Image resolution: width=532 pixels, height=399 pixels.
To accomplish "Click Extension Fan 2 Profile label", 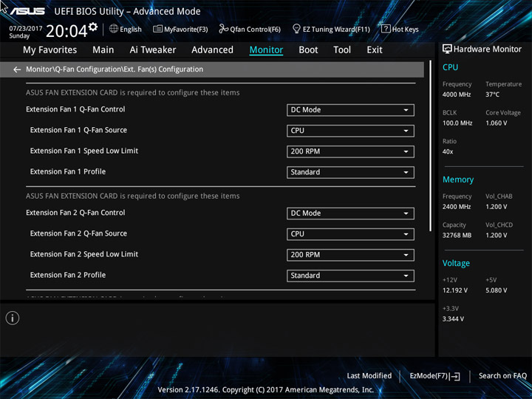I will pyautogui.click(x=68, y=275).
